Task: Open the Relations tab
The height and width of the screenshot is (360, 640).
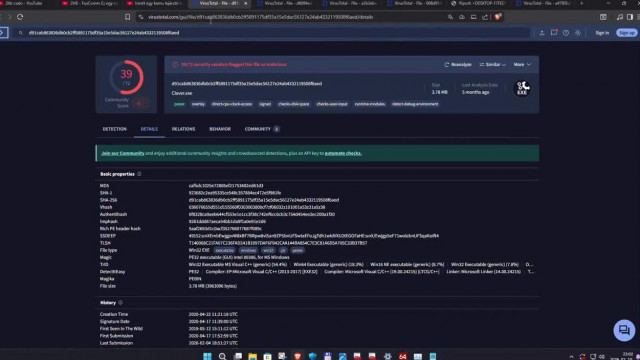Action: pyautogui.click(x=183, y=129)
